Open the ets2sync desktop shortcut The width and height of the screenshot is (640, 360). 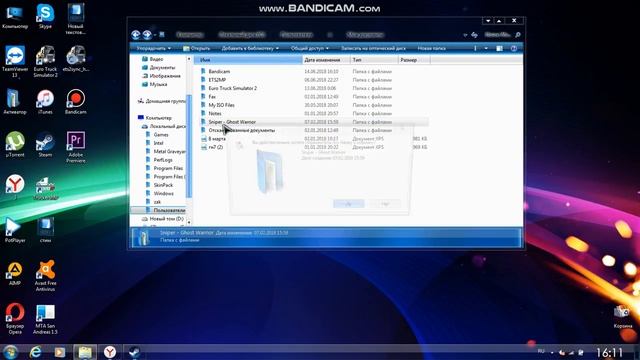(x=76, y=59)
